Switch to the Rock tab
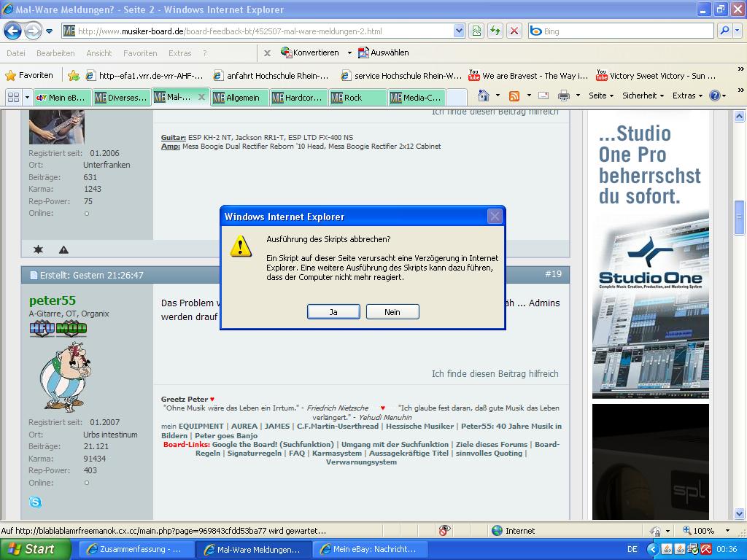This screenshot has width=747, height=560. (x=357, y=98)
